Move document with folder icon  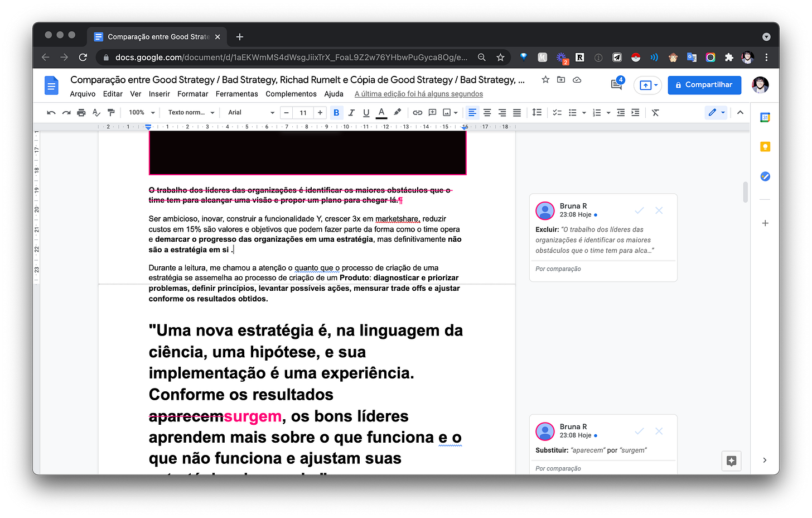561,80
